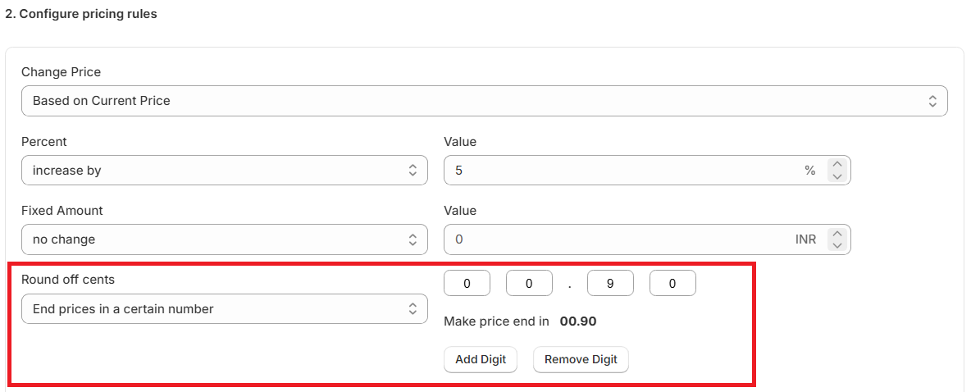Select the last digit box after the decimal
Screen dimensions: 980x392
672,284
